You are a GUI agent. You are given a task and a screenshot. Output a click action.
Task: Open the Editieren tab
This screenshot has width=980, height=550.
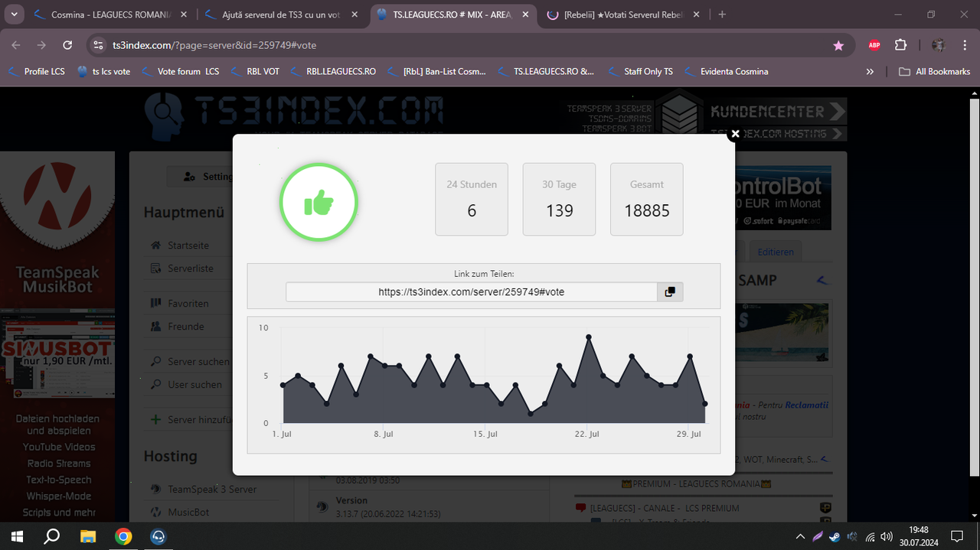776,252
